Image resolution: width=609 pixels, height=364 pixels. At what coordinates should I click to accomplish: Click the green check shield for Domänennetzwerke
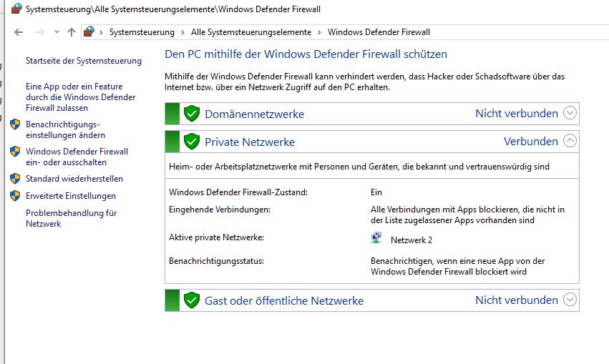(x=192, y=114)
